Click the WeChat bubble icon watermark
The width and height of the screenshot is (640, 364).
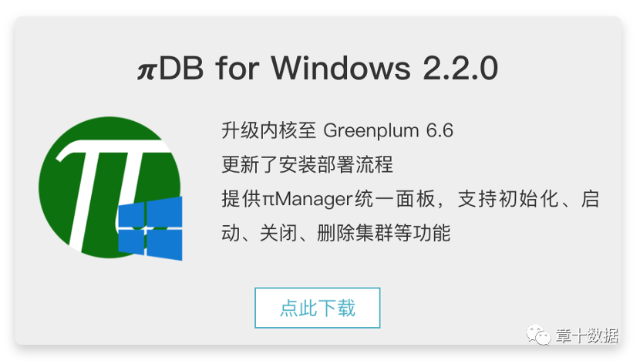[538, 335]
